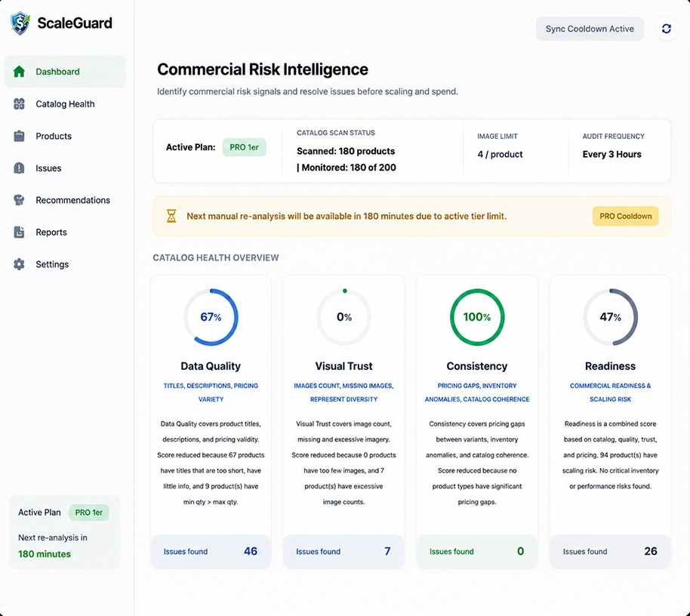Image resolution: width=690 pixels, height=616 pixels.
Task: Open the Dashboard menu item
Action: coord(65,71)
